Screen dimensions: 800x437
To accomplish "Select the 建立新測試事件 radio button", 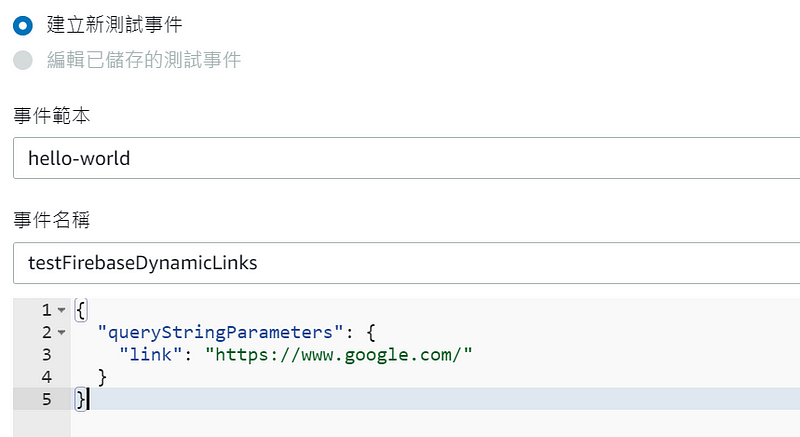I will click(23, 25).
